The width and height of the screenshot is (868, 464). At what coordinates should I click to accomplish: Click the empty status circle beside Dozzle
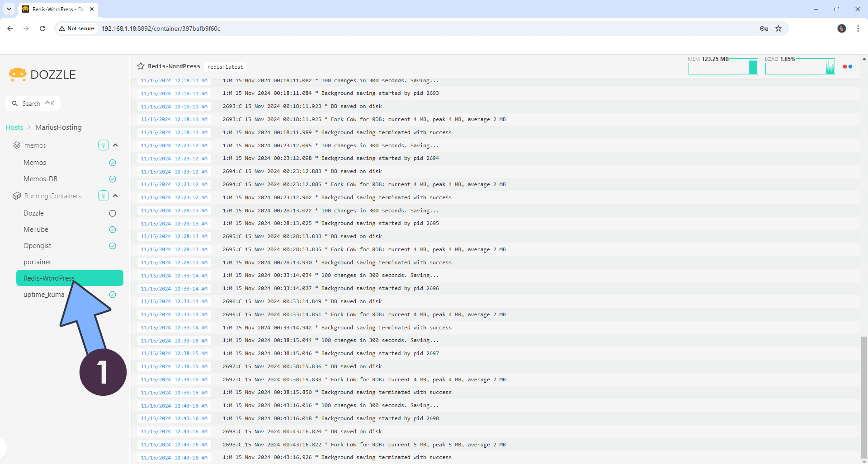click(x=113, y=213)
